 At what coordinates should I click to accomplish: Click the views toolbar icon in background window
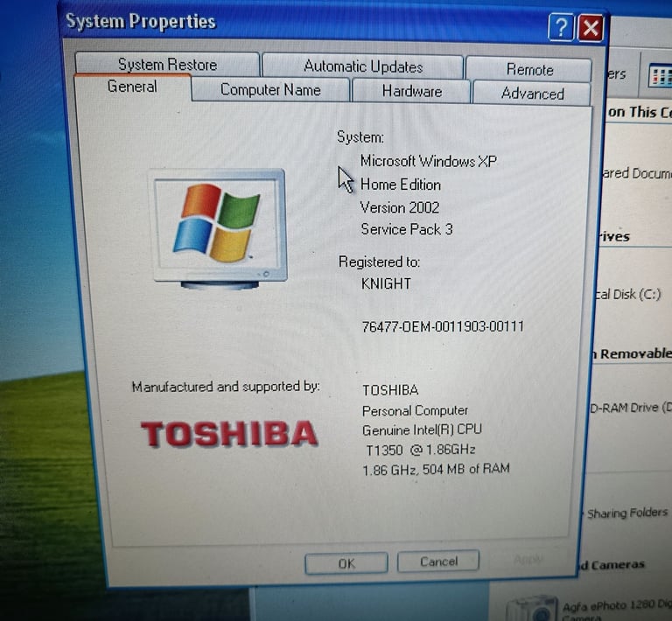(x=659, y=76)
